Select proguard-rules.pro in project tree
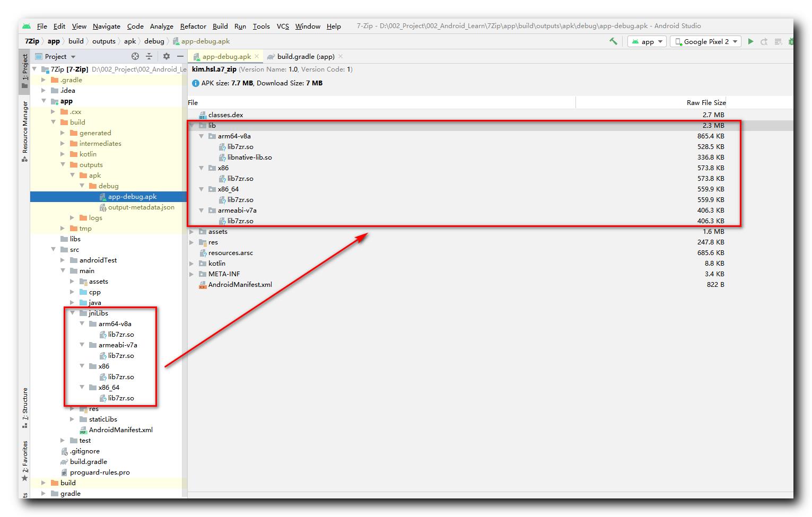812x517 pixels. [x=100, y=472]
